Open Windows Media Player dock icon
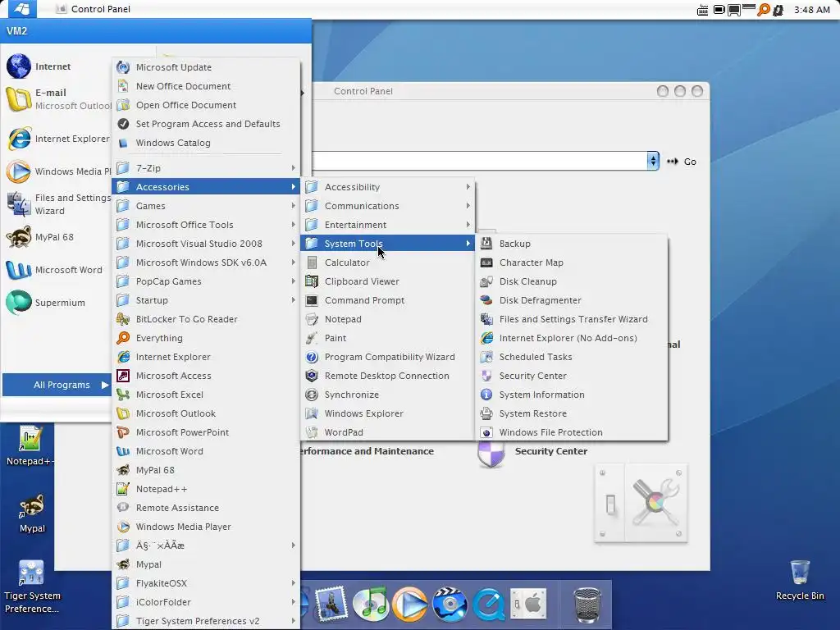 pyautogui.click(x=410, y=605)
